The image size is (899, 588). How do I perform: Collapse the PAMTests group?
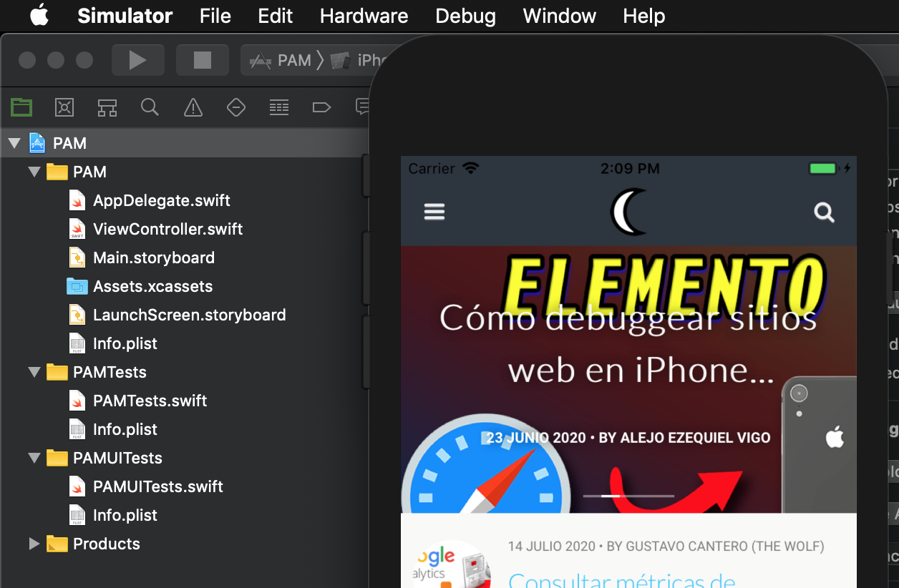[x=34, y=372]
